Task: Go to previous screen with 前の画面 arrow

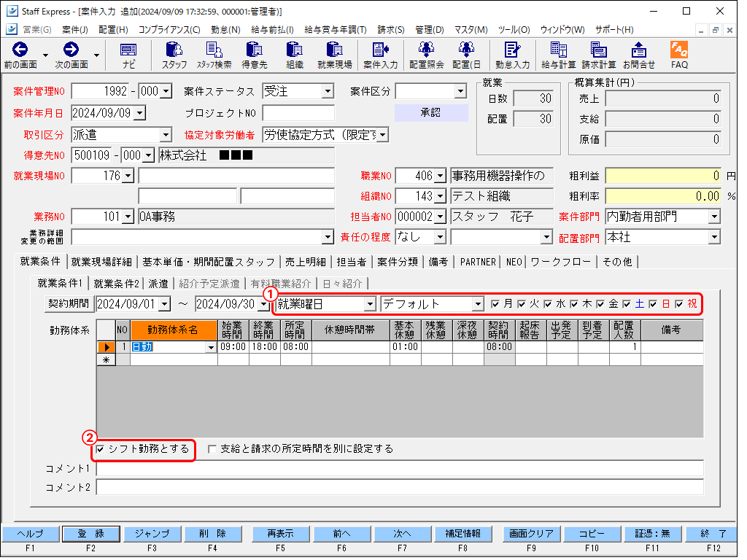Action: coord(20,55)
